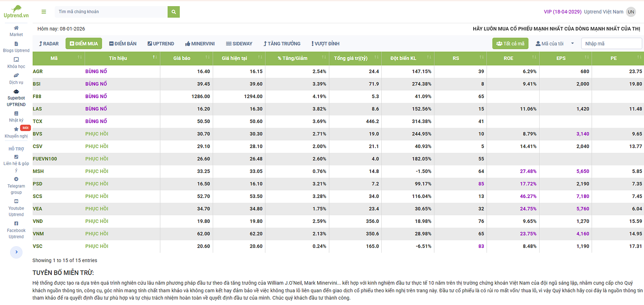
Task: Sort by Đột biến KL column
Action: (x=429, y=58)
